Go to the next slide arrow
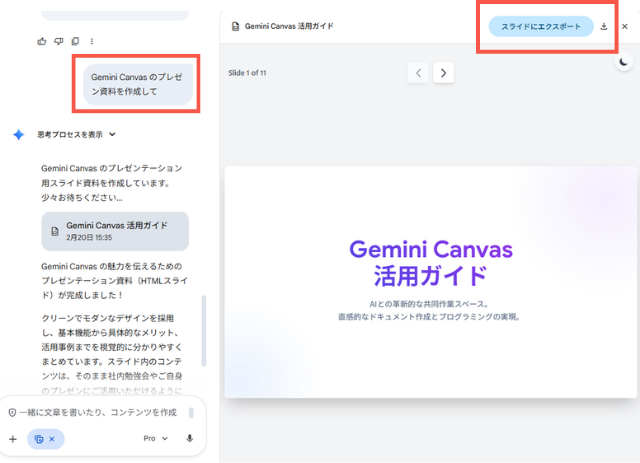 coord(443,73)
